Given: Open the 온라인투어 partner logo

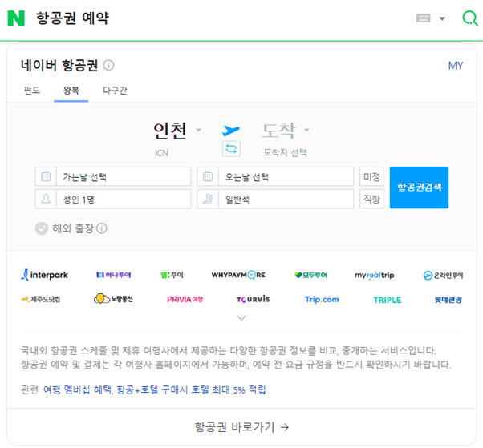Looking at the screenshot, I should point(443,275).
